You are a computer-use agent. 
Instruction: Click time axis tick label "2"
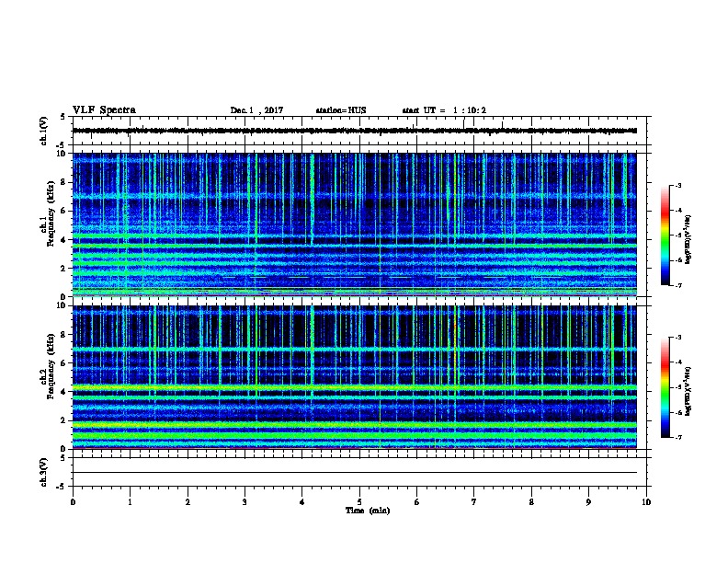188,502
